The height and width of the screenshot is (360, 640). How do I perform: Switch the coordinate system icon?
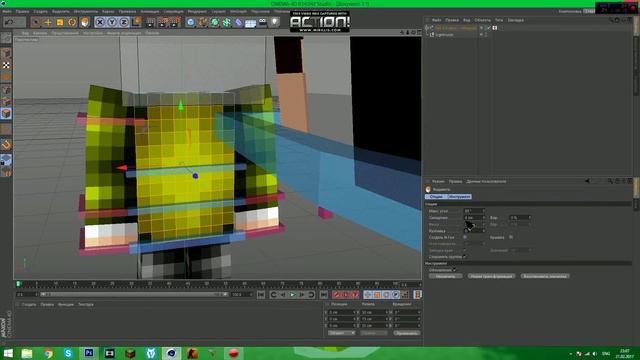point(136,22)
